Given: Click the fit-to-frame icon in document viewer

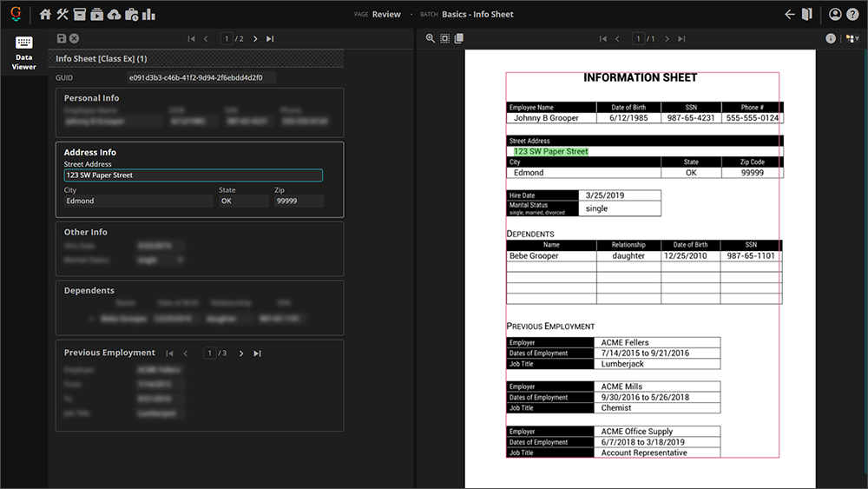Looking at the screenshot, I should (x=444, y=38).
